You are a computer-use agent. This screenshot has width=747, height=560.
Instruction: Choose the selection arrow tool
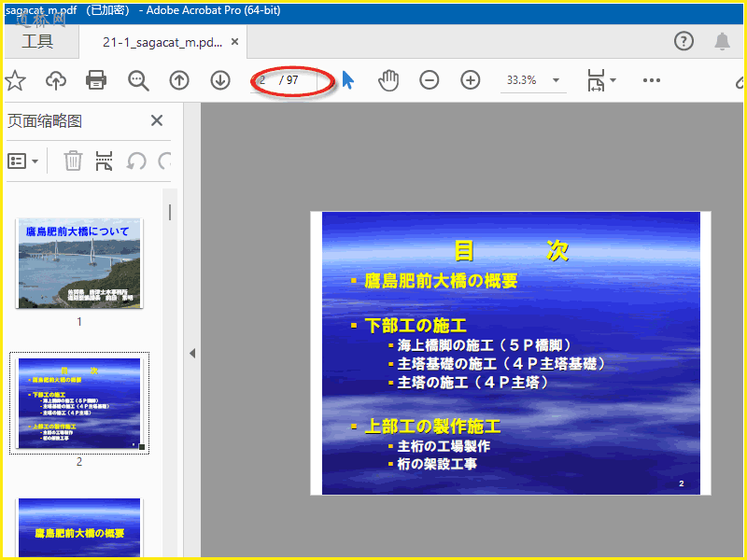pyautogui.click(x=348, y=80)
